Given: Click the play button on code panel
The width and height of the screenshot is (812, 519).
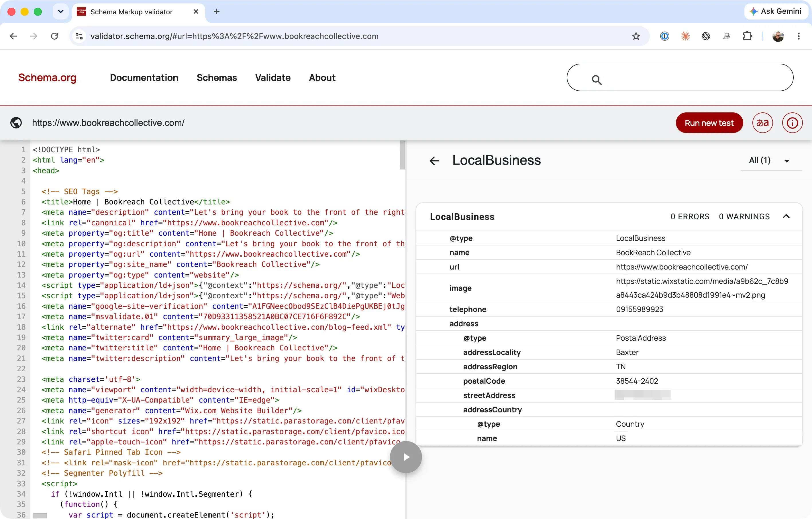Looking at the screenshot, I should point(406,457).
